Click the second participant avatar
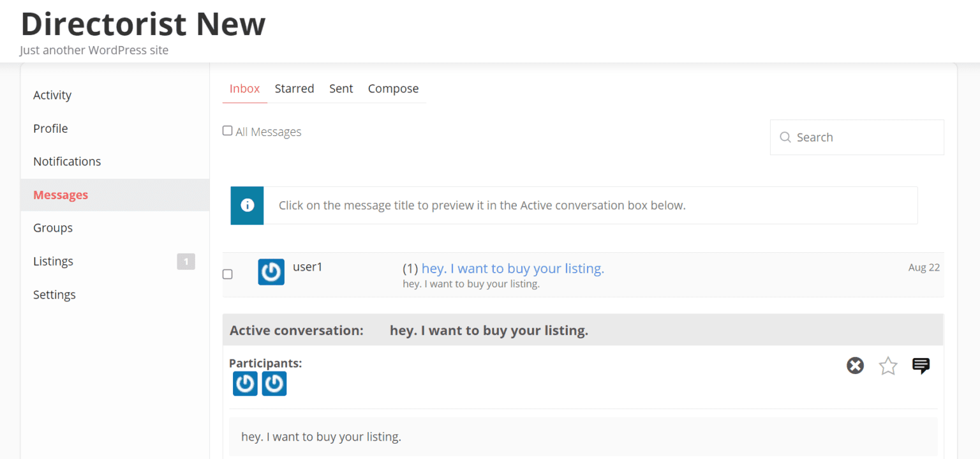This screenshot has height=459, width=980. point(274,383)
